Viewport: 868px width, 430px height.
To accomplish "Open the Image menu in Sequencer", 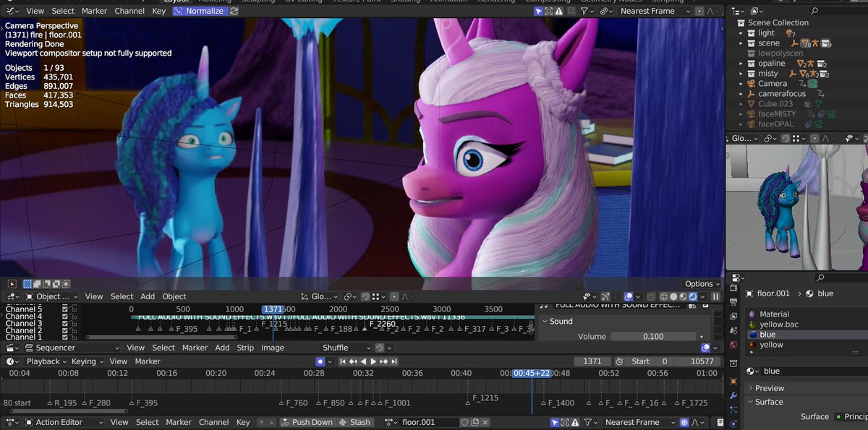I will [273, 348].
